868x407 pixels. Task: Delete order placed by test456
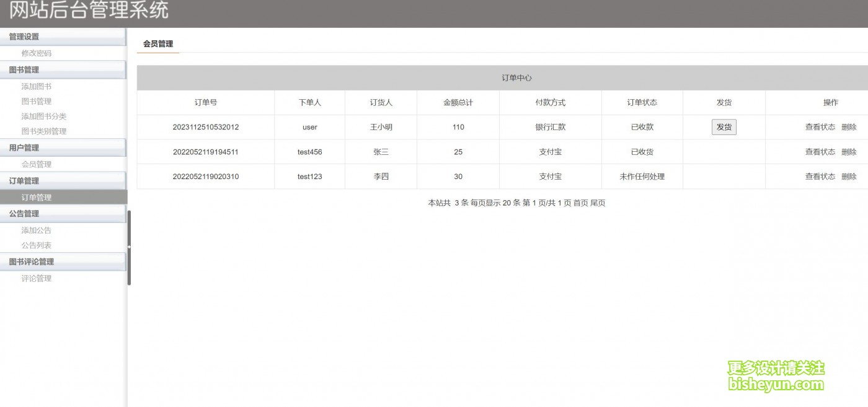849,152
